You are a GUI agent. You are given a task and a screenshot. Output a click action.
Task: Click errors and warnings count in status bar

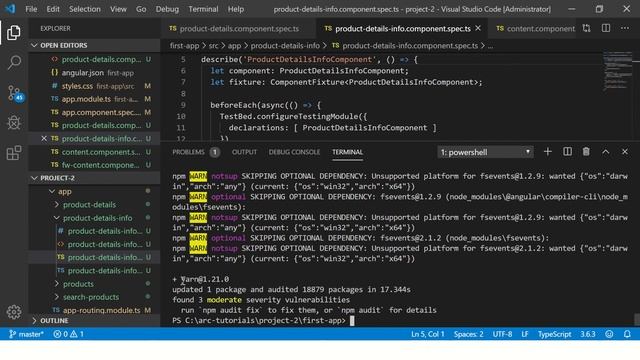[x=68, y=334]
